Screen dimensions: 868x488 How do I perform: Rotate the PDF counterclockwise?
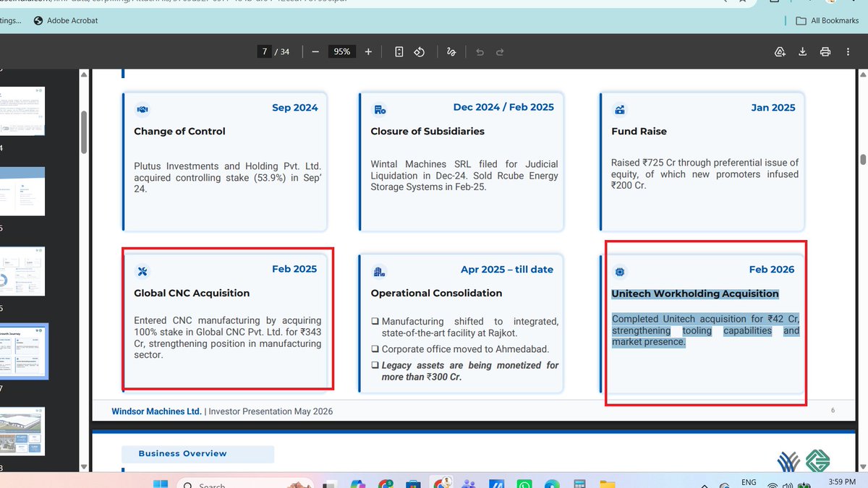419,52
